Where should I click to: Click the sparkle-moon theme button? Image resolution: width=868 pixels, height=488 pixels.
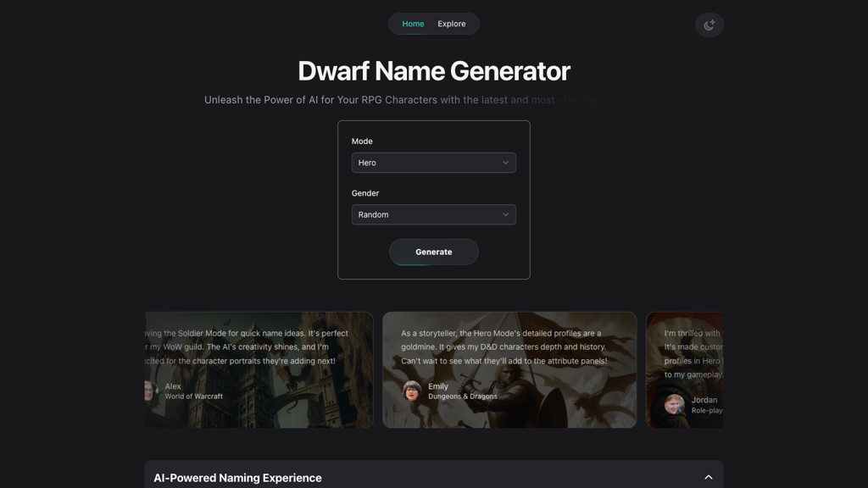click(709, 25)
